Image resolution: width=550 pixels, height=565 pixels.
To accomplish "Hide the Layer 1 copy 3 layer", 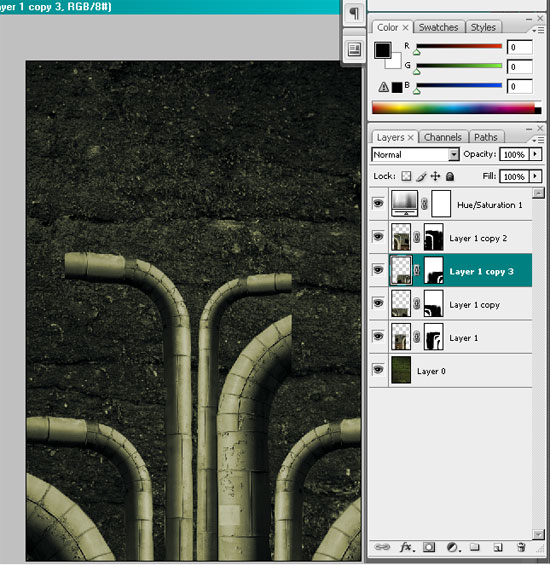I will point(378,270).
